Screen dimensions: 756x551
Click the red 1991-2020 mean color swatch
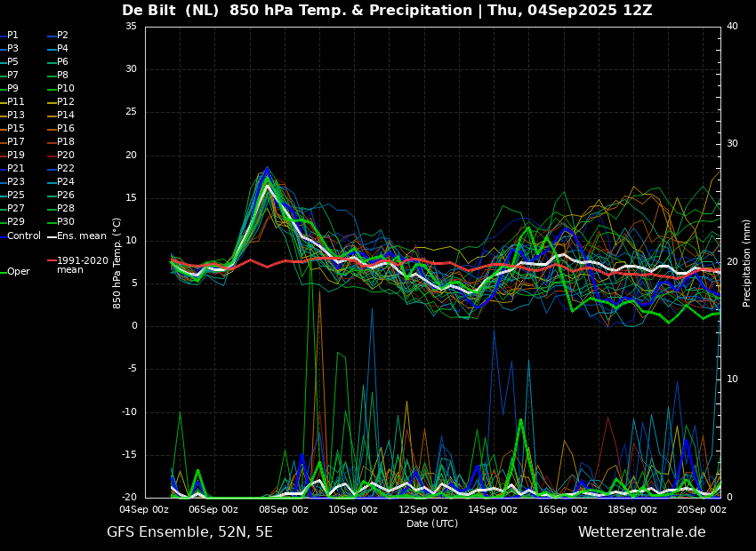52,260
